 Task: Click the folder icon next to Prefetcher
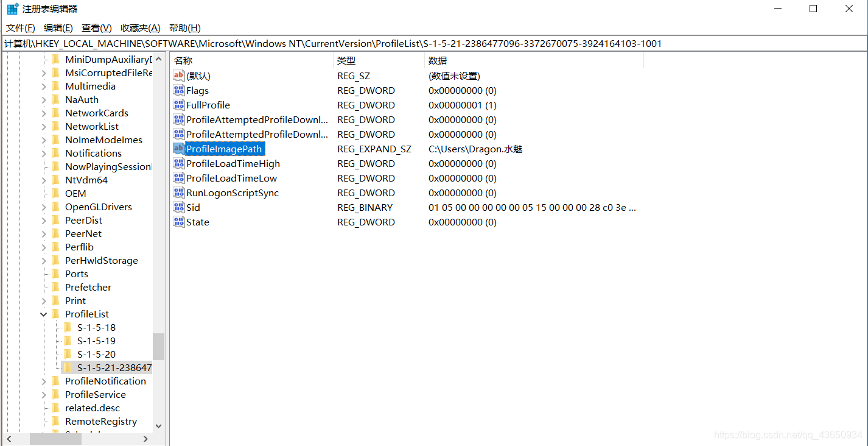point(56,288)
